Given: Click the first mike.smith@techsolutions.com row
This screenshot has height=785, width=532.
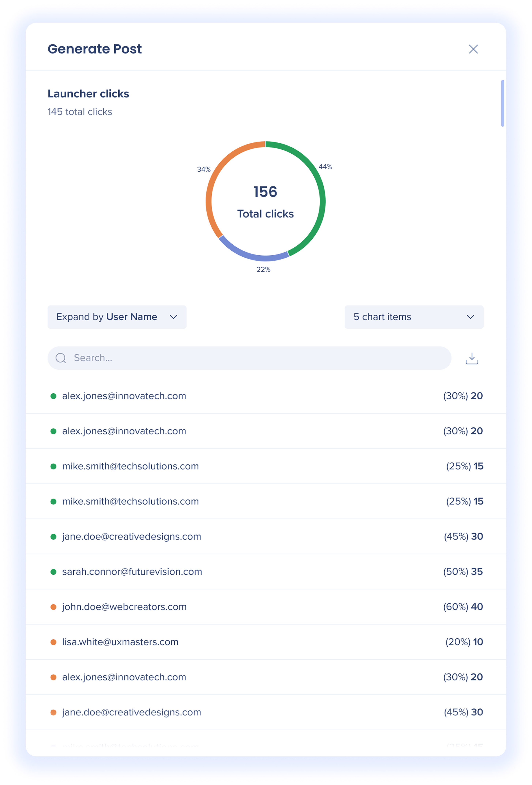Looking at the screenshot, I should click(x=130, y=466).
